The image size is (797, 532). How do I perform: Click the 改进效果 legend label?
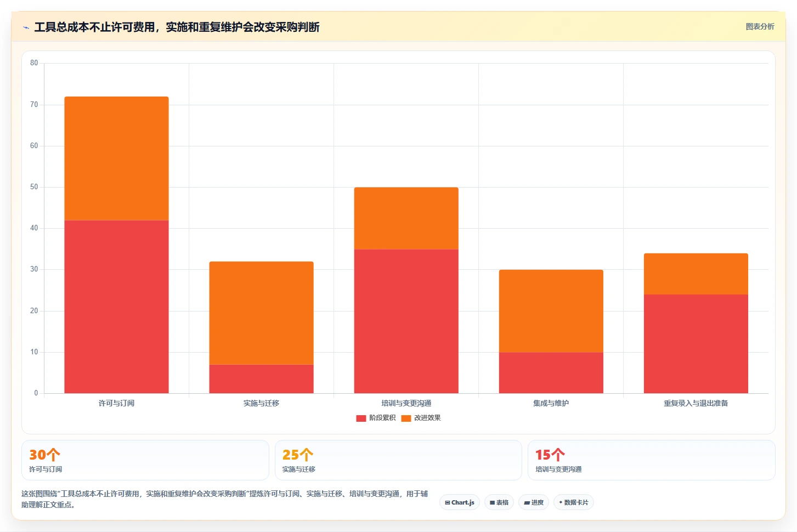click(x=427, y=418)
